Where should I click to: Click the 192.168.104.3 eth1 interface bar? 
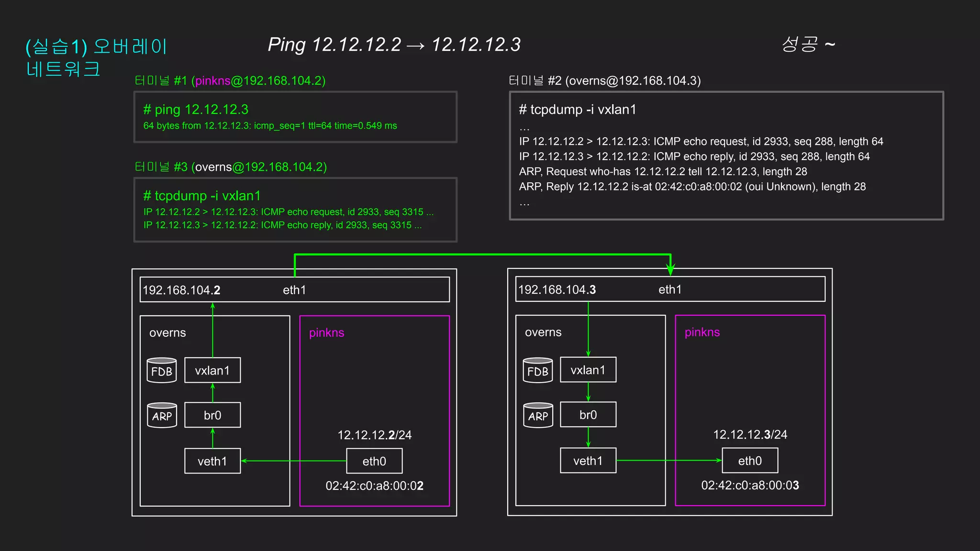pos(670,289)
